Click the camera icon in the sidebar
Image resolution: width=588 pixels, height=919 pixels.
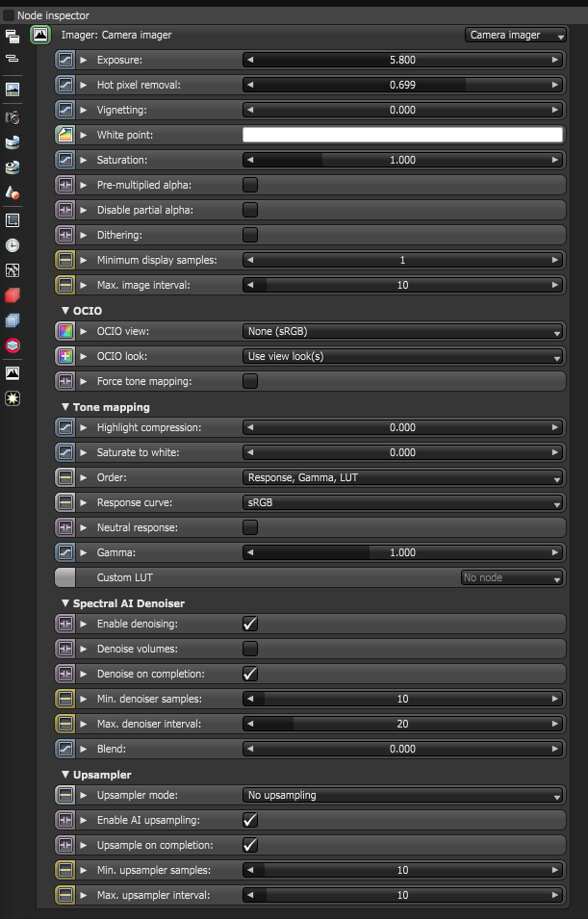[13, 116]
